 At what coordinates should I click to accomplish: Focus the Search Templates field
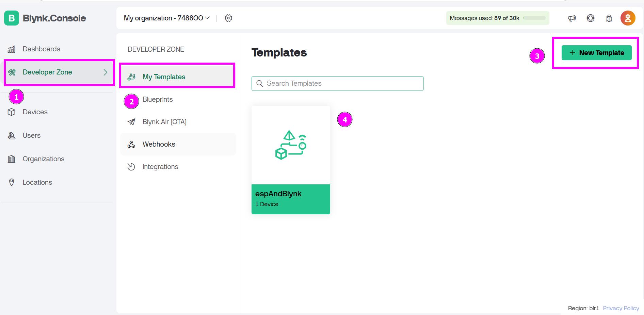338,83
